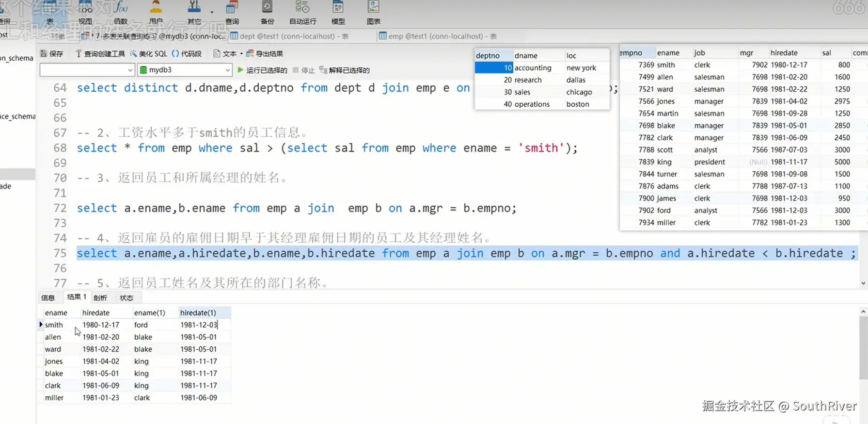Click the job header in emp table
The width and height of the screenshot is (868, 424).
(x=715, y=52)
